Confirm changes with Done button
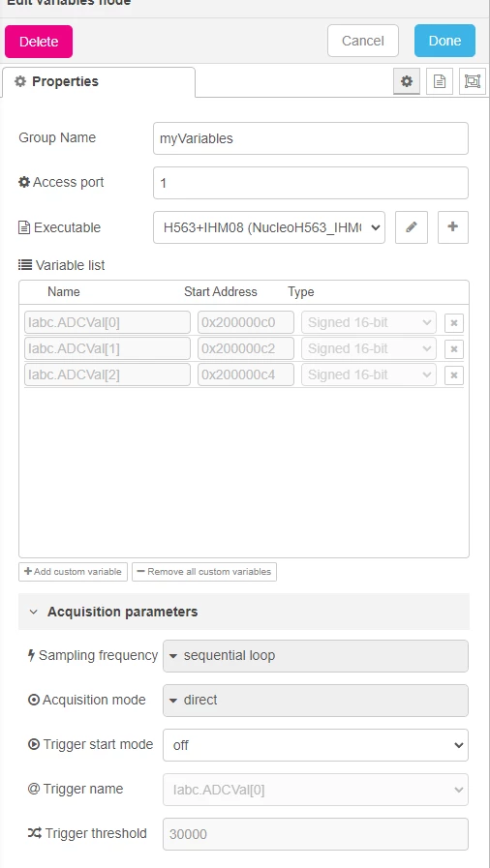Screen dimensions: 490x868 click(x=444, y=41)
